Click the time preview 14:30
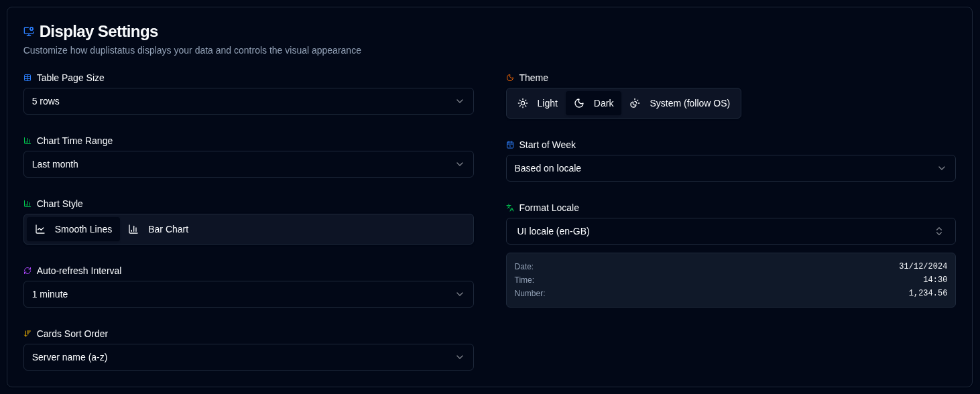The width and height of the screenshot is (980, 394). point(935,280)
